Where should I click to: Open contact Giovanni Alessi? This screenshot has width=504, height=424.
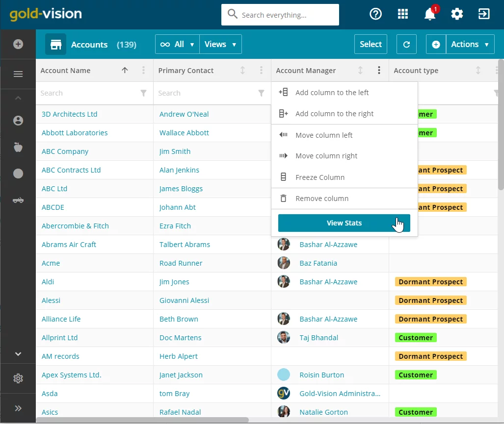[184, 300]
